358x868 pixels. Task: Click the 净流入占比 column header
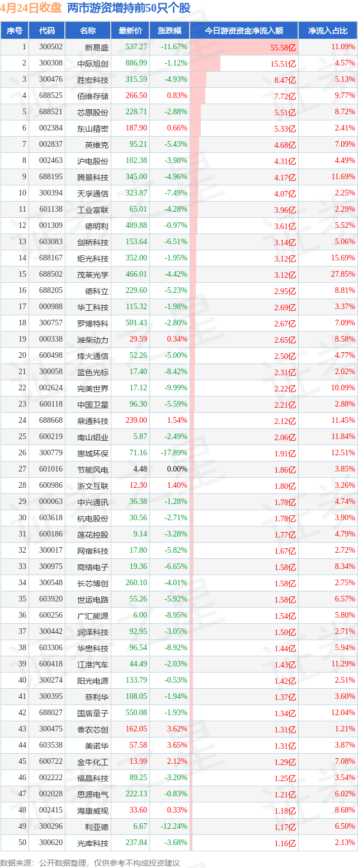click(x=328, y=31)
